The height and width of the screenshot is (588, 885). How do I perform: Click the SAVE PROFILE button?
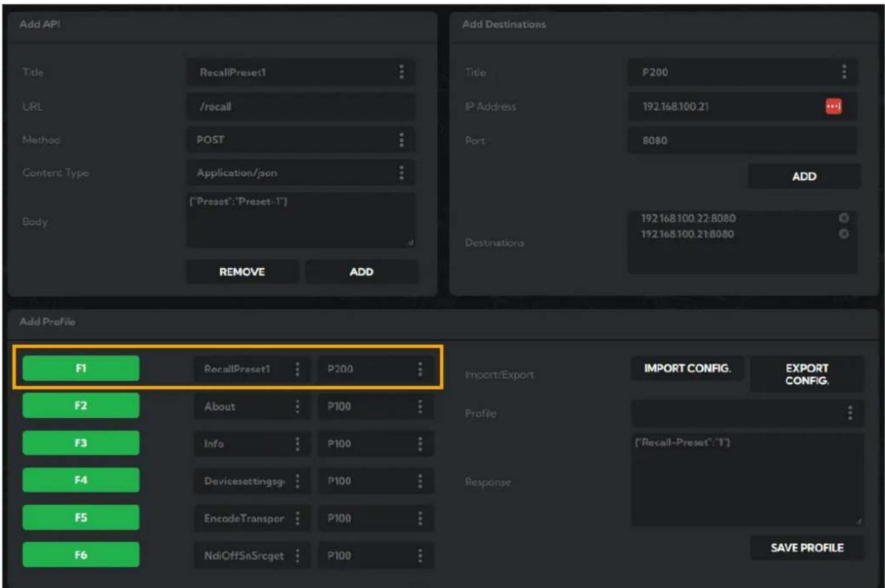[x=807, y=547]
